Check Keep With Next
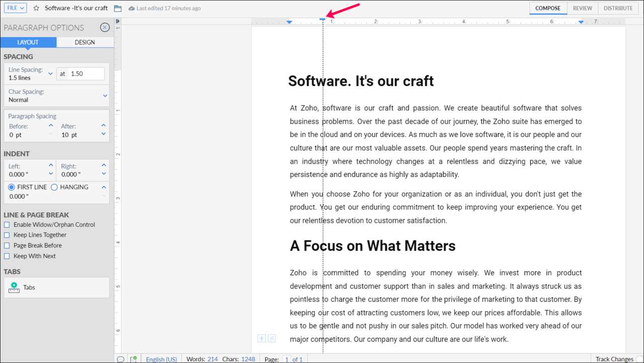This screenshot has height=363, width=644. (7, 256)
